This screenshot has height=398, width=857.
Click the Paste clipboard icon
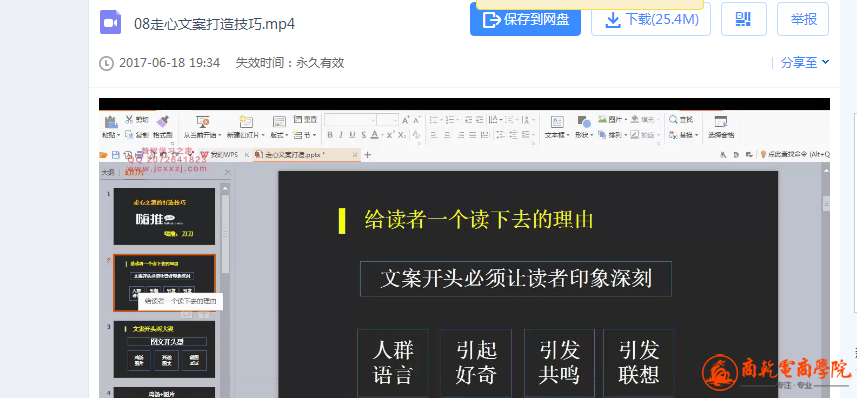[x=111, y=122]
